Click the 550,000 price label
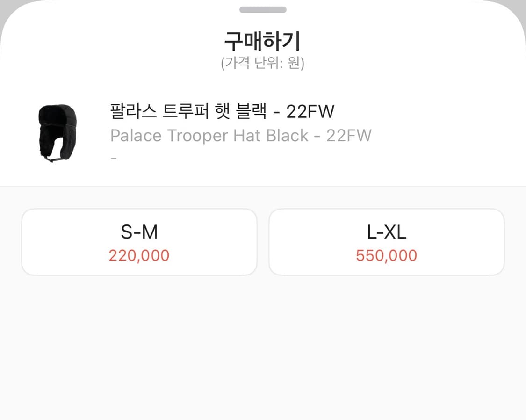 (x=386, y=255)
